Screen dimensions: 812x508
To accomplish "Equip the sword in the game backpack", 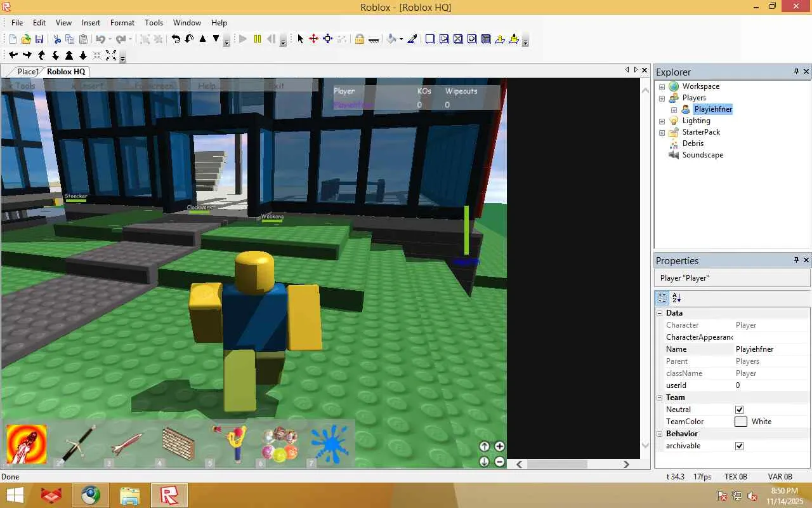I will point(76,444).
